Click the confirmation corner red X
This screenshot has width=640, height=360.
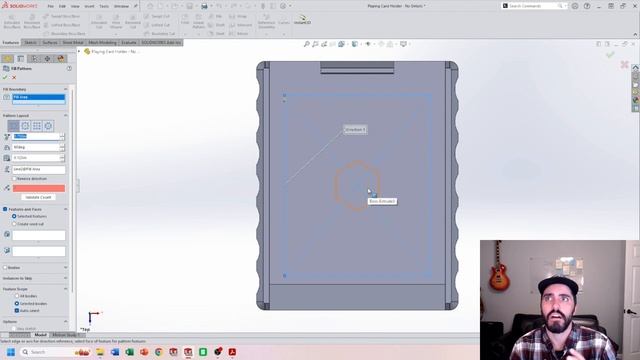pos(624,64)
